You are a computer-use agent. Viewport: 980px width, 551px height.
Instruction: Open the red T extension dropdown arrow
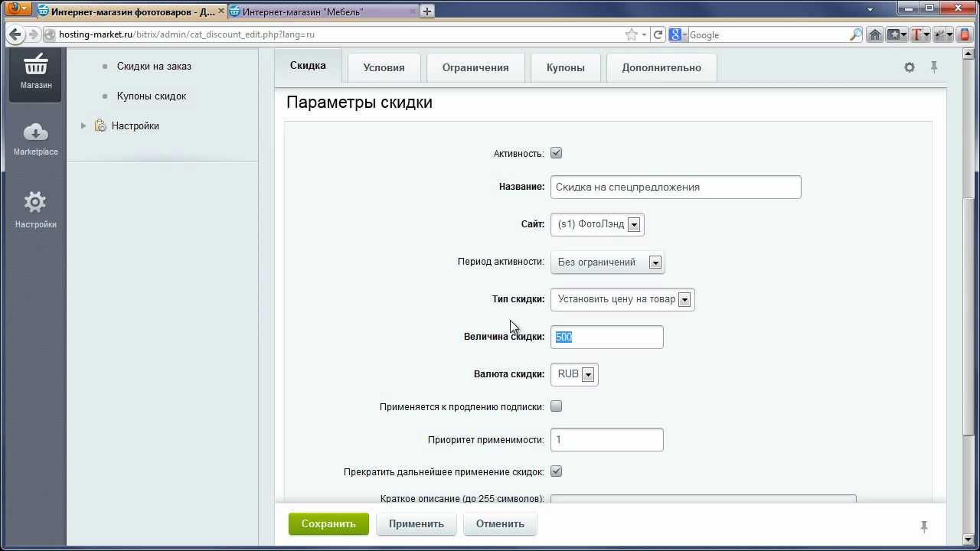click(x=926, y=34)
